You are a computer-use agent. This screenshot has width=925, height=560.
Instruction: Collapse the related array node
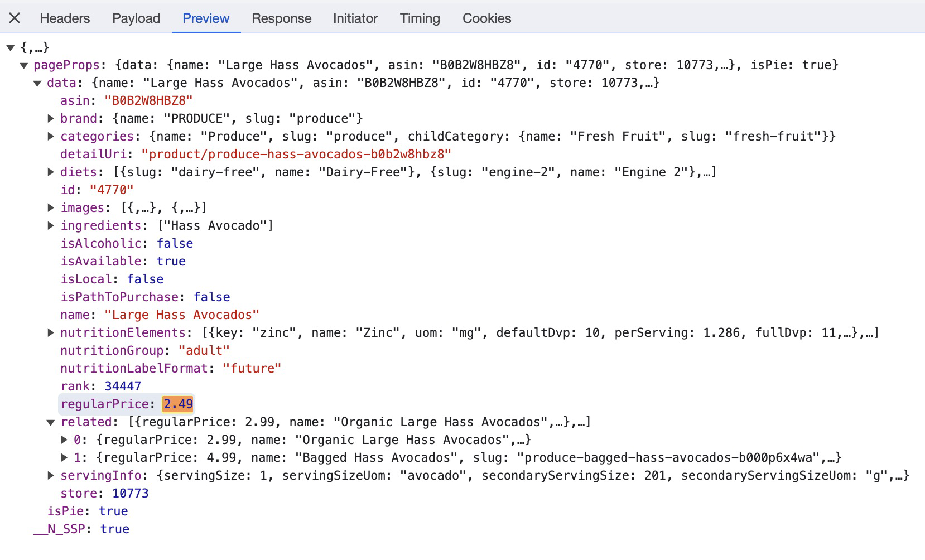[51, 422]
